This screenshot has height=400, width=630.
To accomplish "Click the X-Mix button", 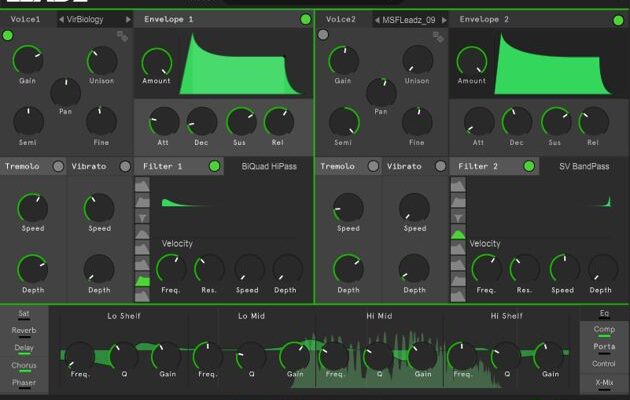I will click(604, 383).
